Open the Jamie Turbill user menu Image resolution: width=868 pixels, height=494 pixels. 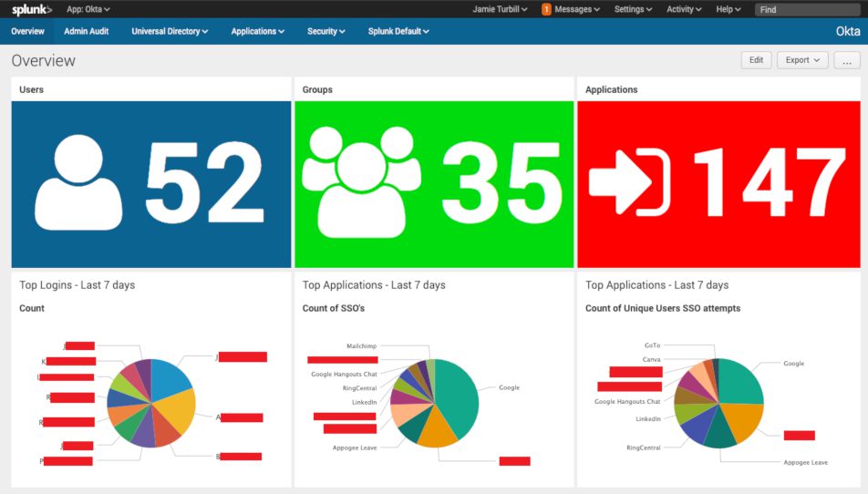click(x=500, y=9)
